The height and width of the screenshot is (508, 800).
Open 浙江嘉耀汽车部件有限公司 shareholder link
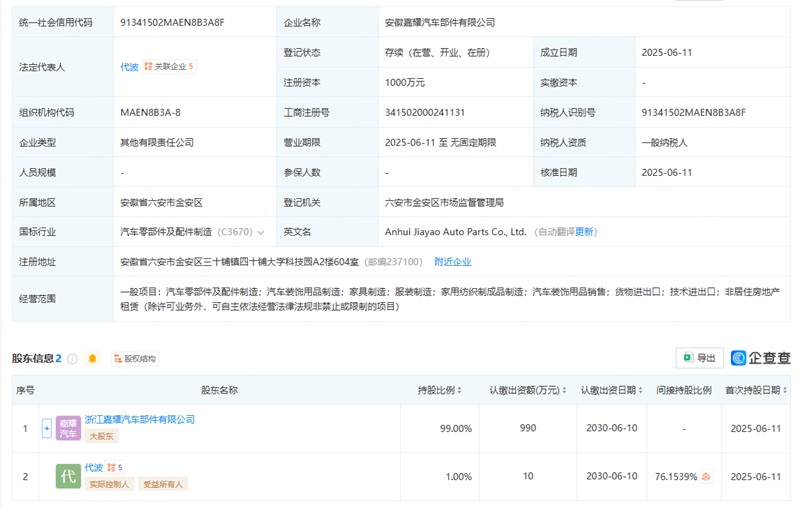pos(140,419)
